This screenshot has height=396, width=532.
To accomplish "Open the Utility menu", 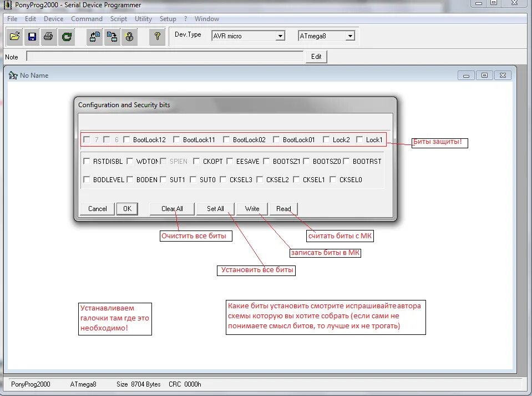I will pyautogui.click(x=143, y=19).
